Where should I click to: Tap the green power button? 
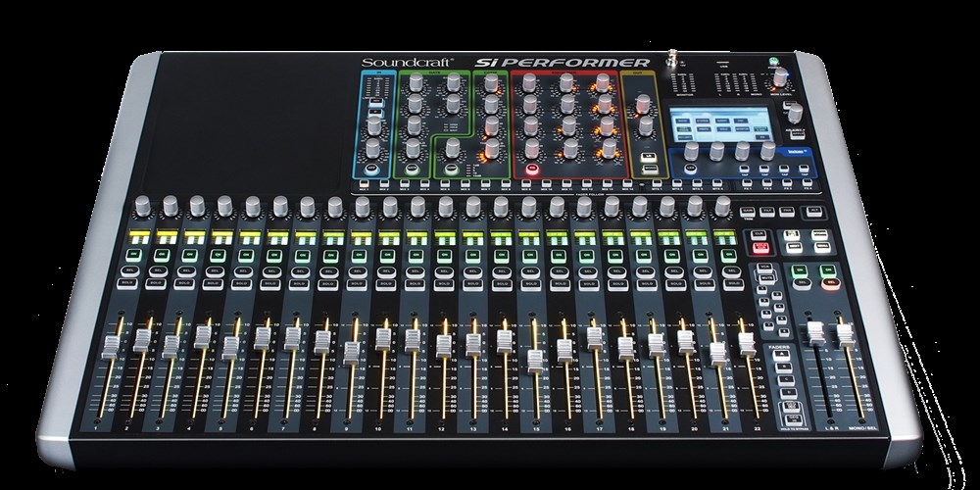(x=773, y=63)
